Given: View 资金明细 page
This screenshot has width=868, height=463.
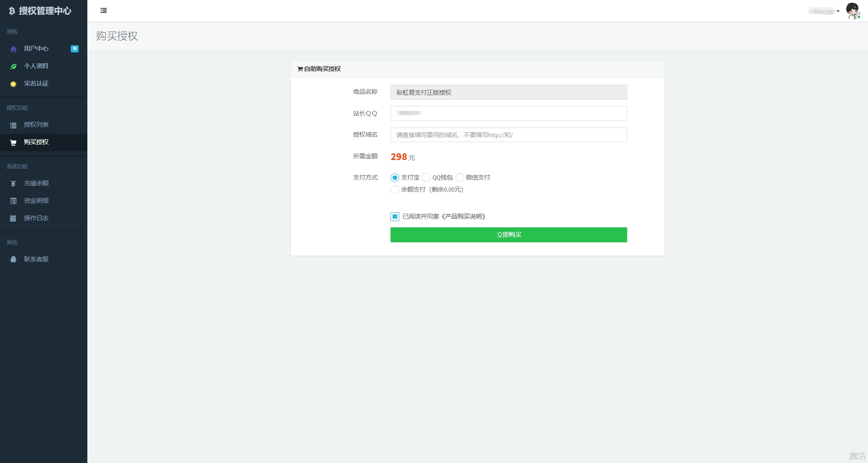Looking at the screenshot, I should (x=44, y=201).
